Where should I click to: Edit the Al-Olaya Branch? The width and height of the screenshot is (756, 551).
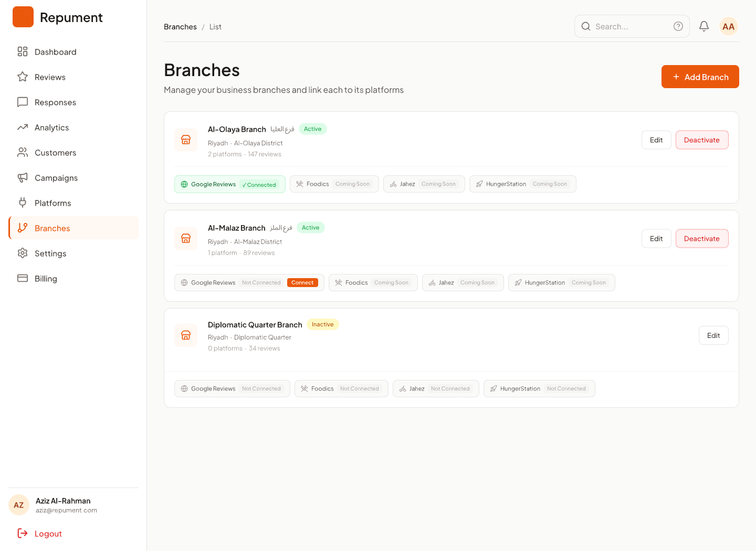coord(656,140)
